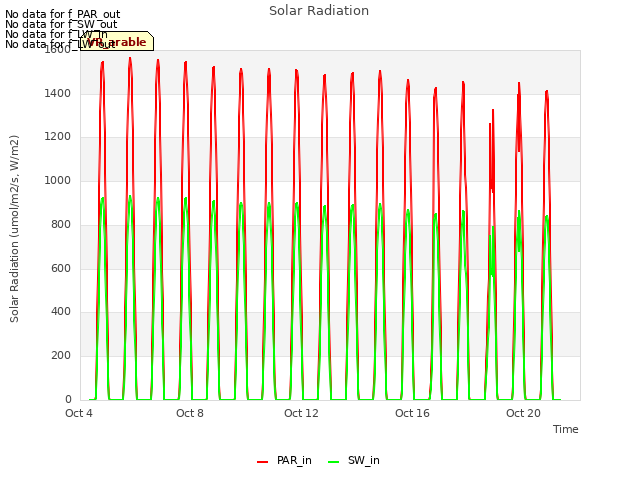
Task: Click the red PAR_in legend swatch
Action: 262,462
